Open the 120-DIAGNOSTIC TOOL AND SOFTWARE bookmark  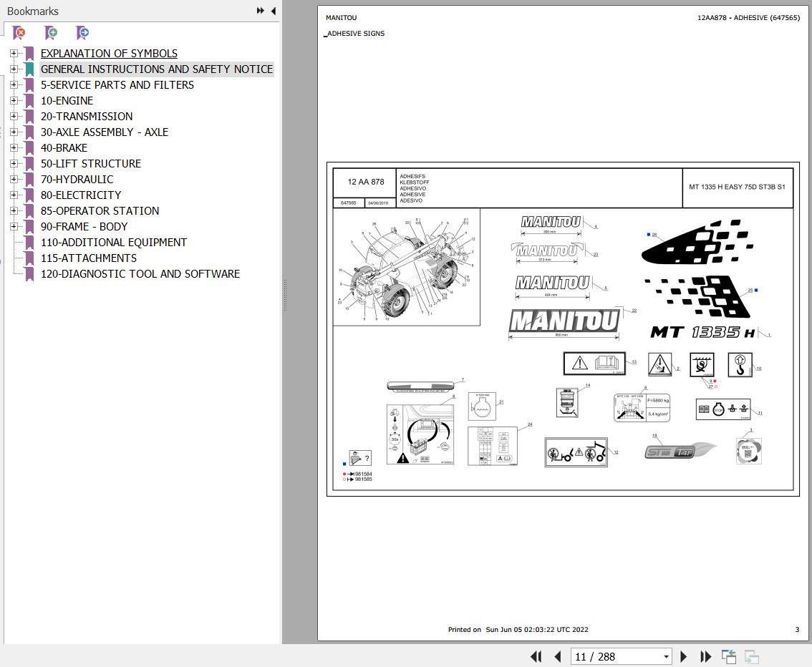click(140, 273)
